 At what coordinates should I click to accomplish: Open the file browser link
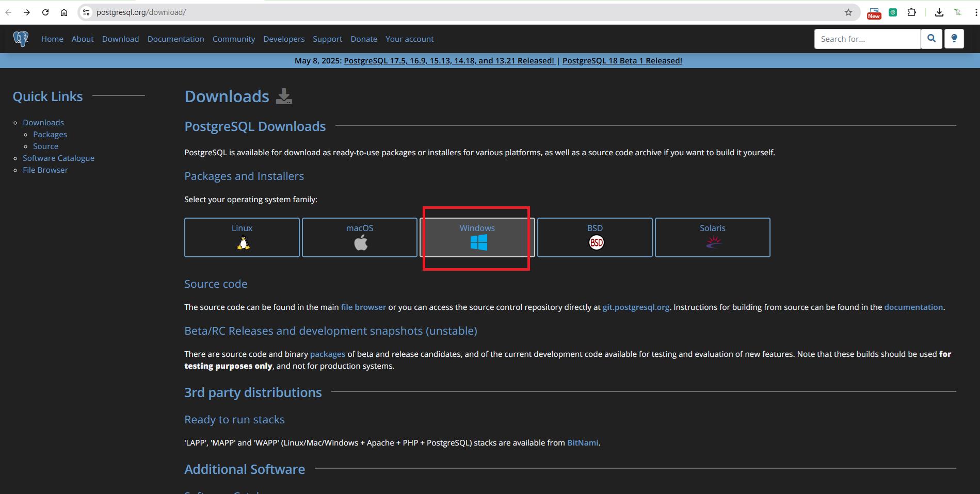coord(363,307)
